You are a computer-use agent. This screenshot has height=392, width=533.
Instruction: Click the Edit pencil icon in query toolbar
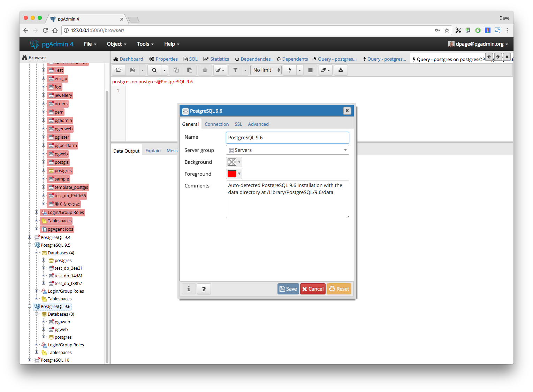point(218,70)
